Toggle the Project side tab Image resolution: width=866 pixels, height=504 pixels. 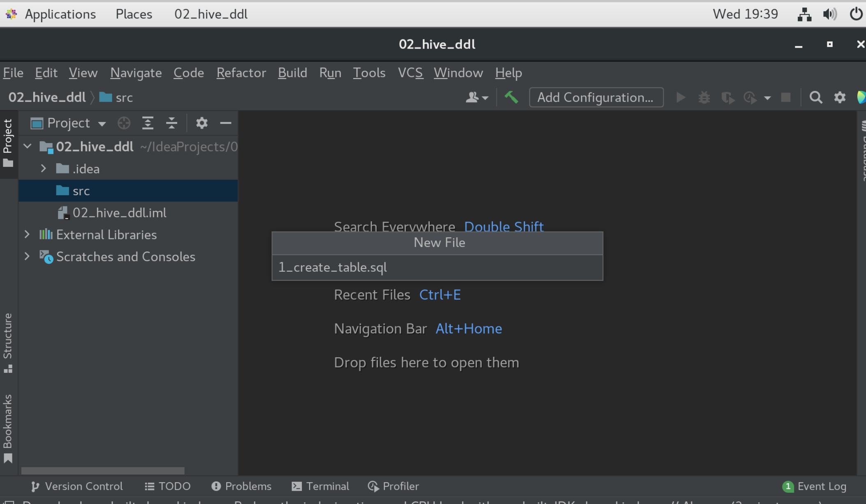(8, 143)
